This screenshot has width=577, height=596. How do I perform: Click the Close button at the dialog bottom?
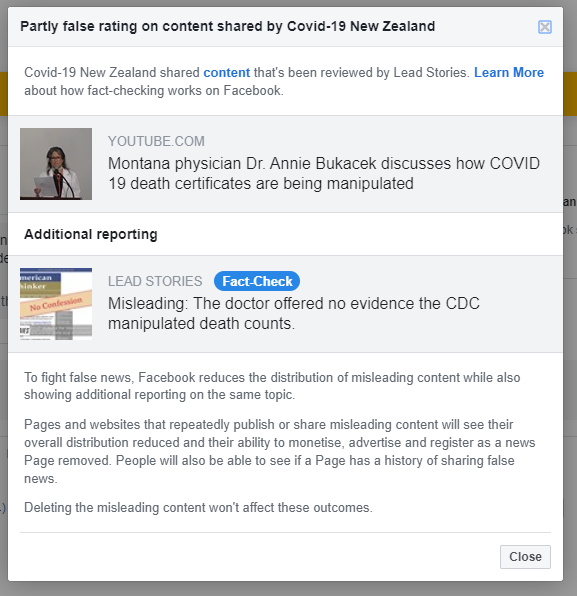tap(525, 557)
